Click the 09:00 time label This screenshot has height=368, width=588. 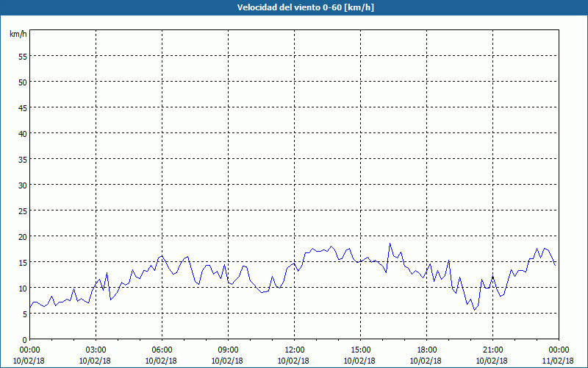[x=228, y=350]
